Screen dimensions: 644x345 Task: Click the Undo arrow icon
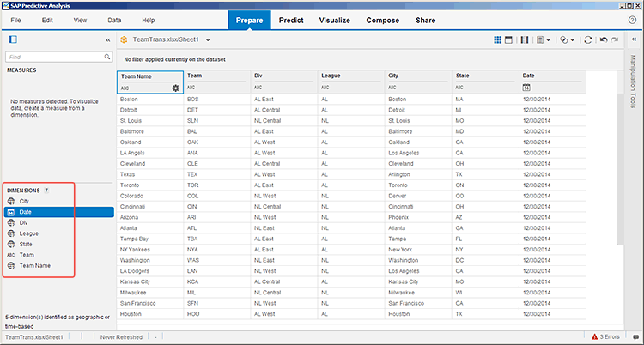(x=604, y=39)
